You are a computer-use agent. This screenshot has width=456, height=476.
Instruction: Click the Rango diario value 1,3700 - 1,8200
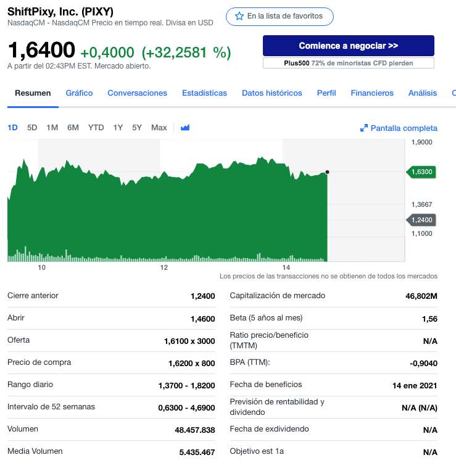[186, 385]
